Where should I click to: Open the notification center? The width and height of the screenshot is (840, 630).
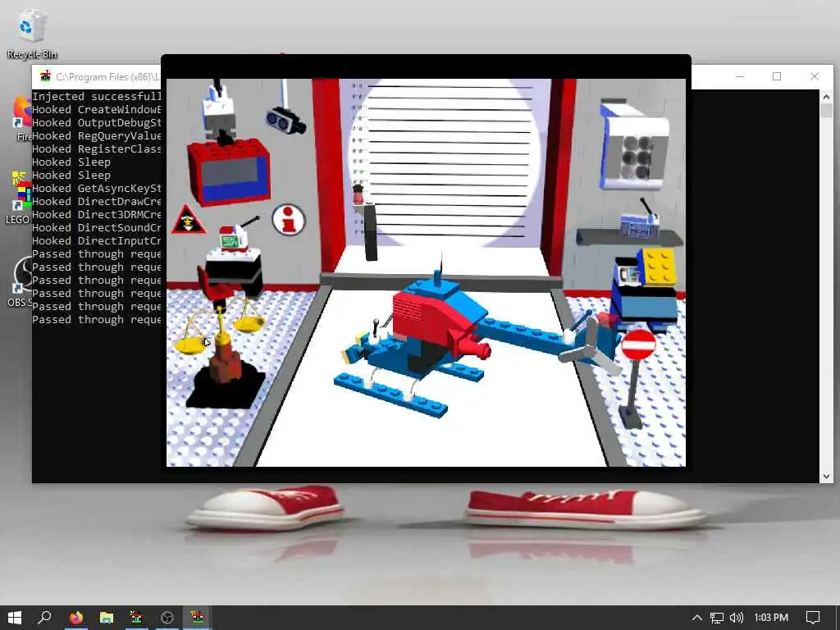tap(813, 618)
